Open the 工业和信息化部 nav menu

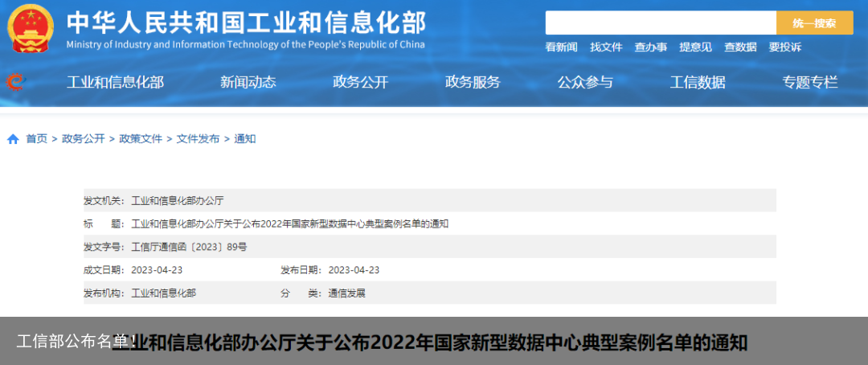point(115,83)
